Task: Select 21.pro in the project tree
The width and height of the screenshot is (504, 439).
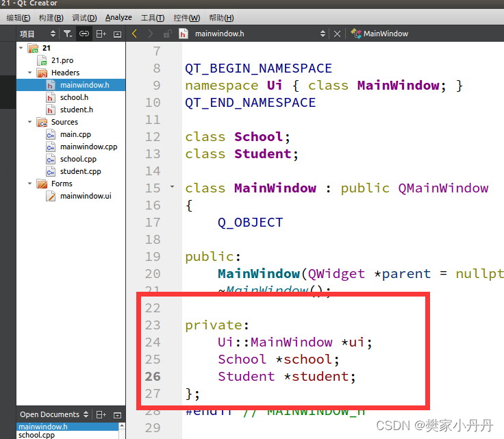Action: (x=62, y=60)
